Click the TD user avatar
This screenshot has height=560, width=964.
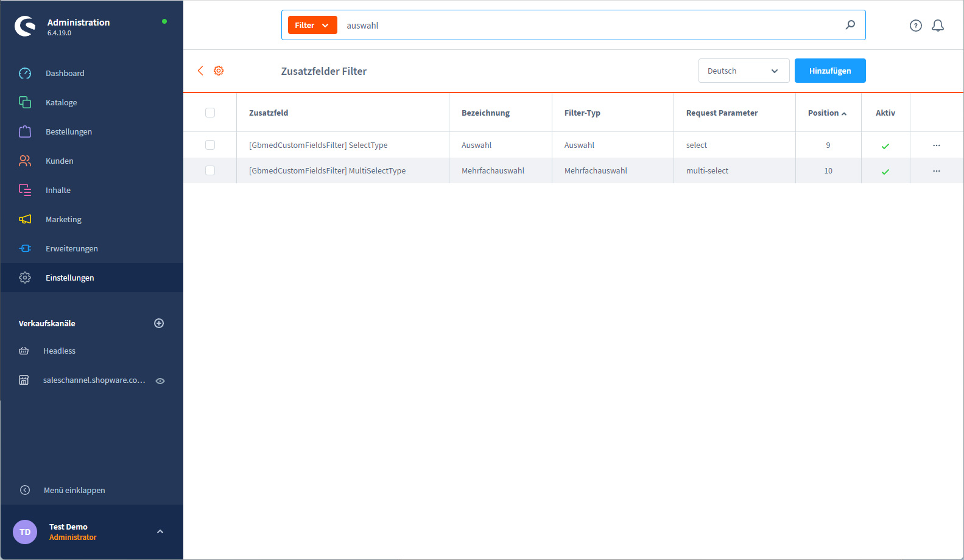point(25,532)
